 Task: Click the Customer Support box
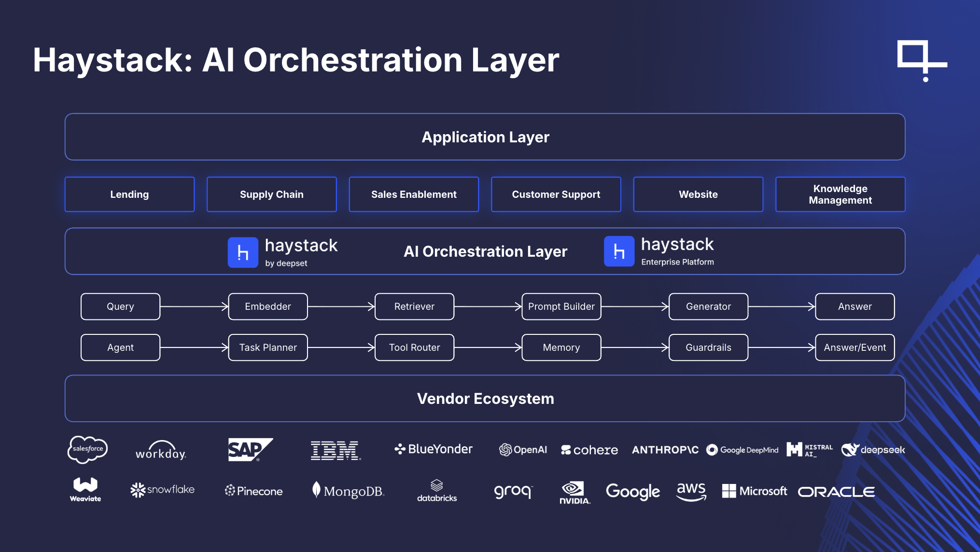coord(556,194)
